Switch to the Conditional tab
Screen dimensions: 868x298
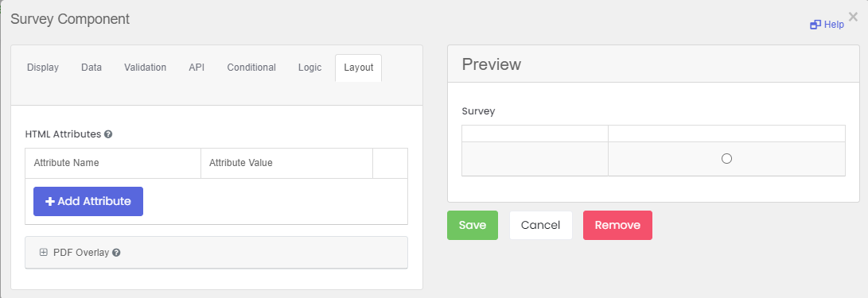pyautogui.click(x=251, y=68)
